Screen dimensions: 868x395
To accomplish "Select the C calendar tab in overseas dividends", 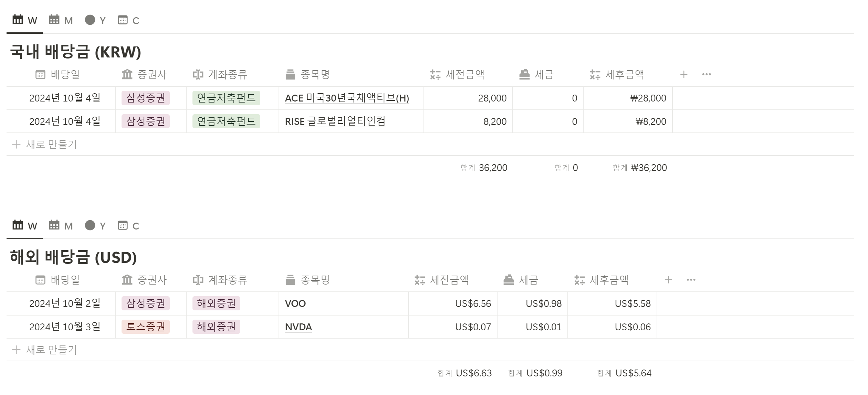I will [128, 226].
